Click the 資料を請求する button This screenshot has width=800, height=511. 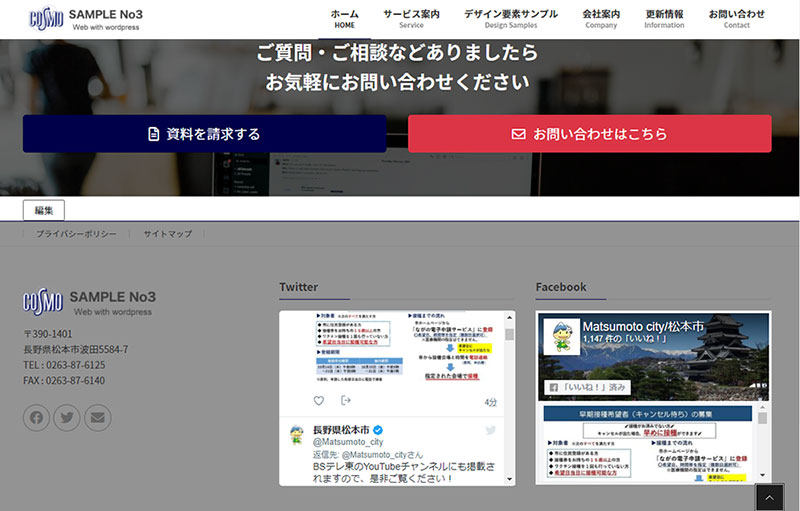[204, 134]
